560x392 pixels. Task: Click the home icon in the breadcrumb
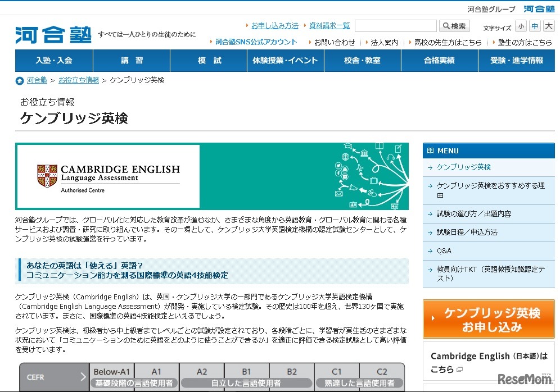pos(19,80)
